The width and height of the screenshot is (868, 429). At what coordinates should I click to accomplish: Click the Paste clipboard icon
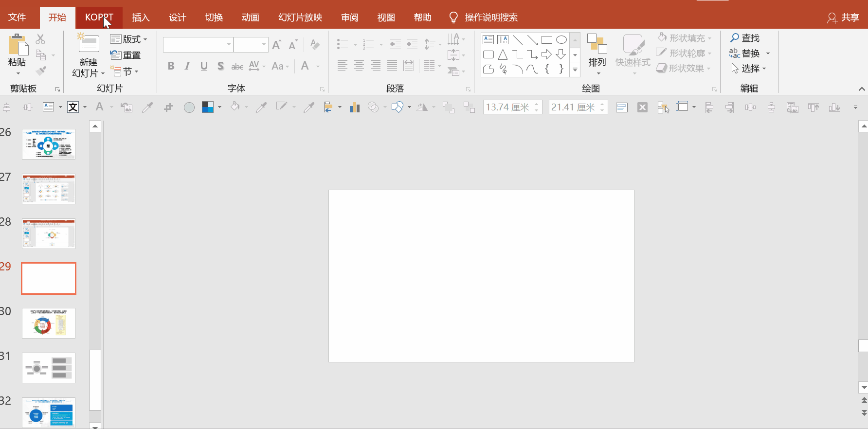(x=18, y=45)
